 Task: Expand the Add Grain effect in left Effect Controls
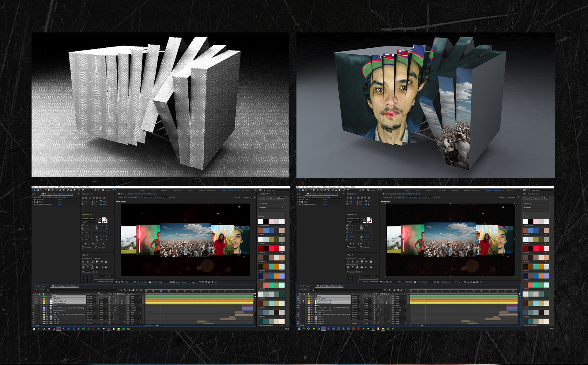(x=33, y=199)
